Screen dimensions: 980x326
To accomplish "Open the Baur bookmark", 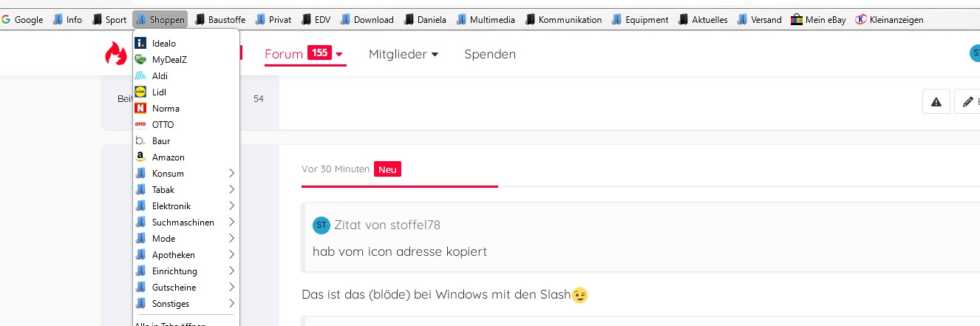I will (x=161, y=141).
